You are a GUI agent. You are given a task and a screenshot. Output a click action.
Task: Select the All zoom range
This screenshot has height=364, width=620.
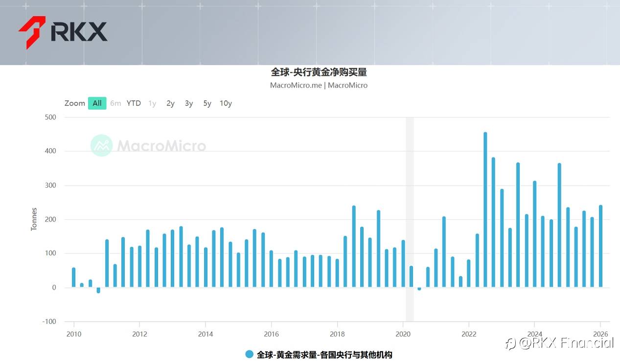point(97,103)
